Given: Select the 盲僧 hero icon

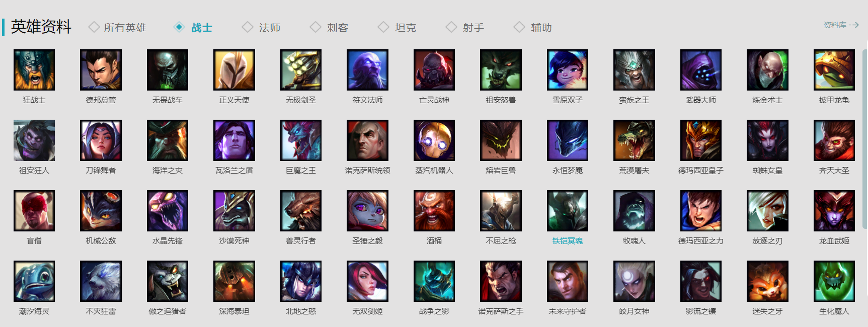Looking at the screenshot, I should (x=34, y=211).
